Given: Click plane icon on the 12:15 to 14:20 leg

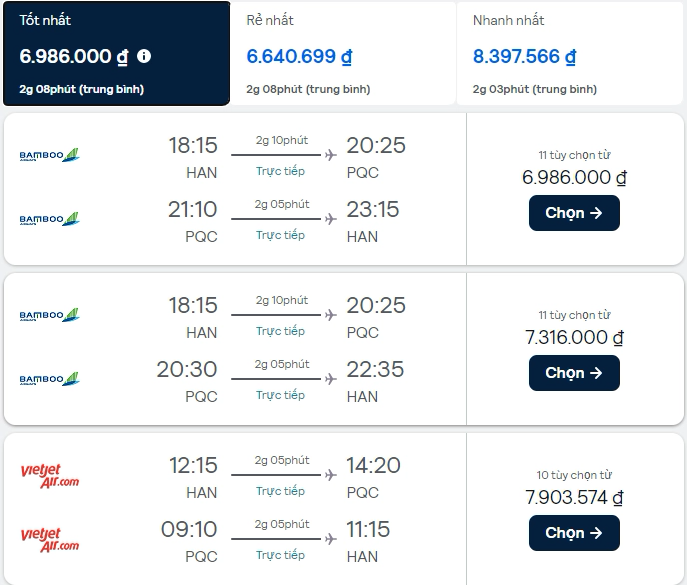Looking at the screenshot, I should pyautogui.click(x=331, y=475).
